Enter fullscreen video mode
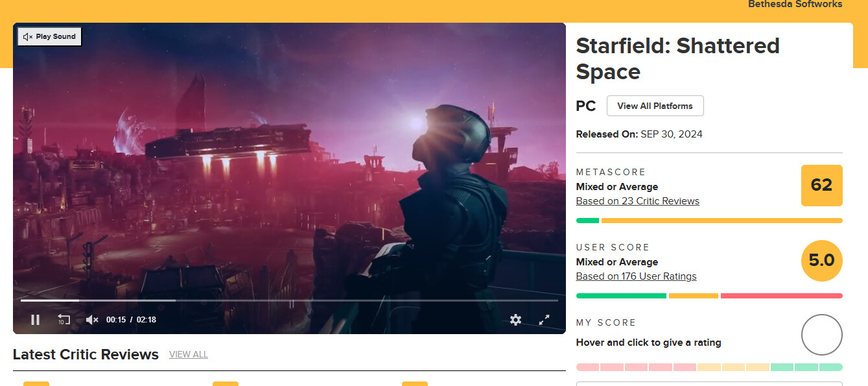 (x=545, y=319)
